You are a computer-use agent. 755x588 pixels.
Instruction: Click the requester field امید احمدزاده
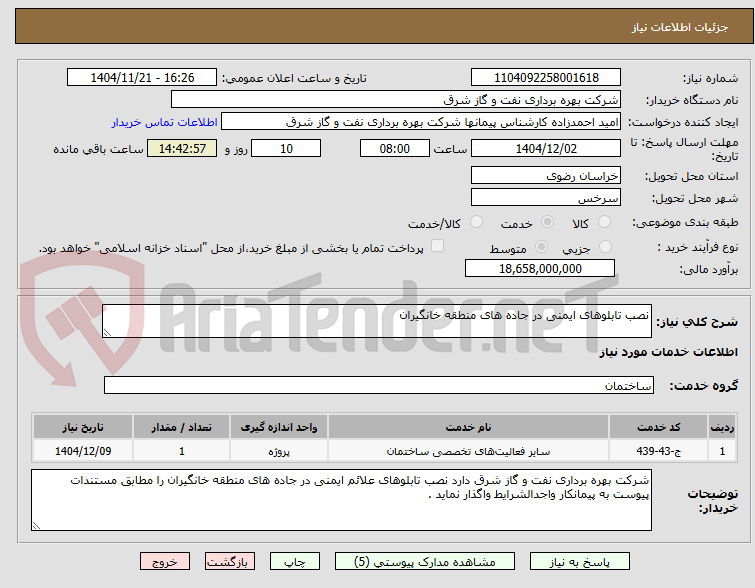(420, 122)
